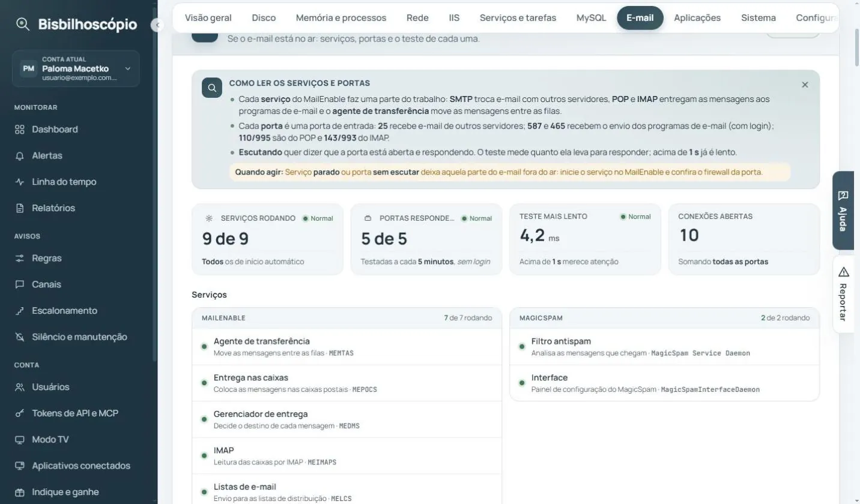Select the 'Gerenciador de entrega' service row
860x504 pixels.
[347, 420]
